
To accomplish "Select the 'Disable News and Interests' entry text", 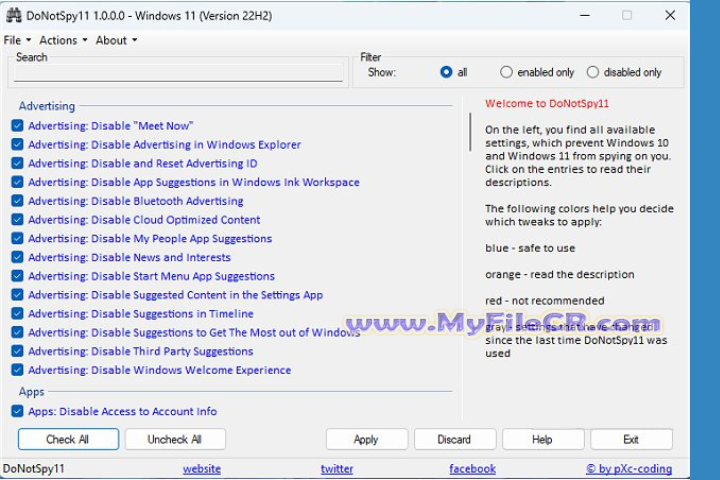I will pyautogui.click(x=129, y=257).
